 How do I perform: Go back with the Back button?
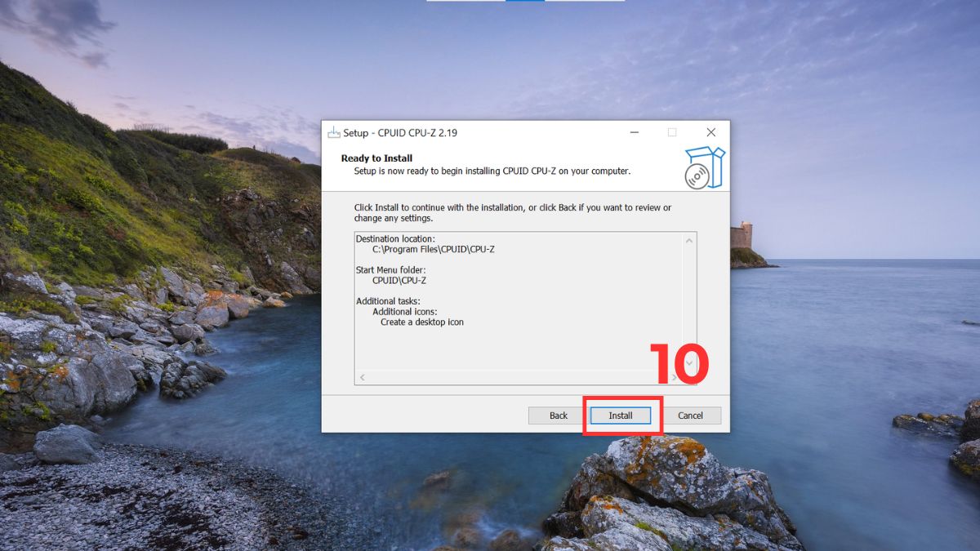(x=559, y=415)
